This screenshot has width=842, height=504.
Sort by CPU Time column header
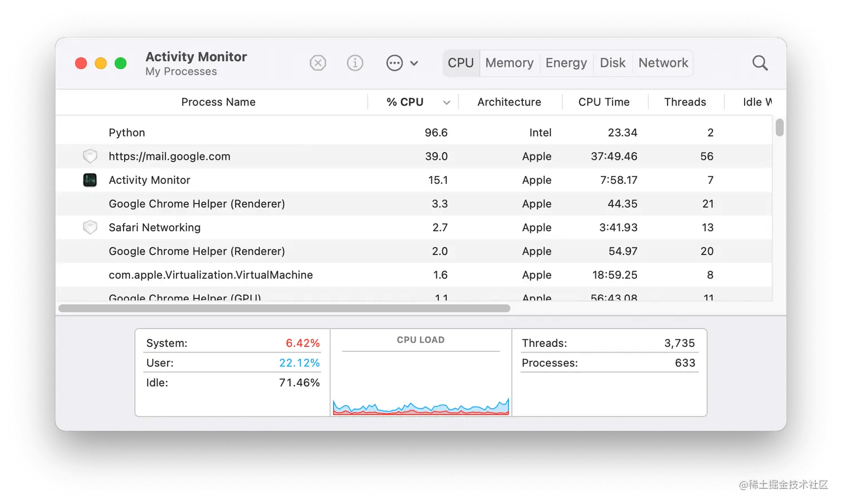(604, 102)
